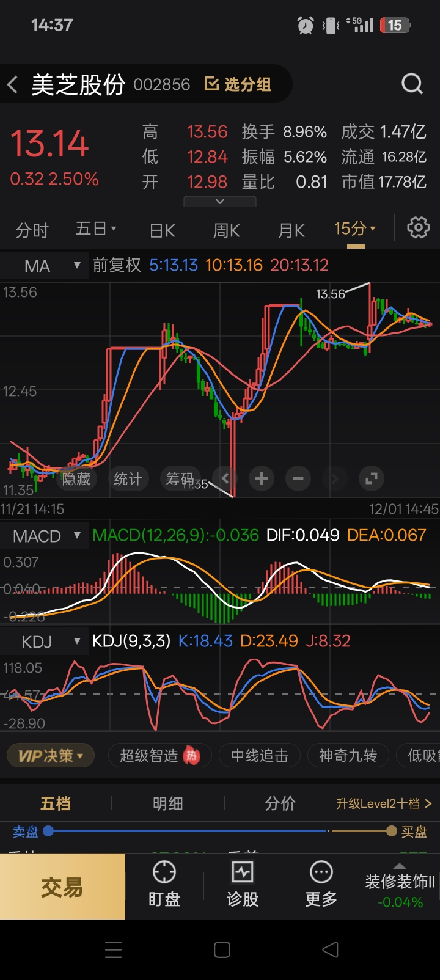Switch to the 月K tab
The height and width of the screenshot is (980, 440).
(x=291, y=230)
